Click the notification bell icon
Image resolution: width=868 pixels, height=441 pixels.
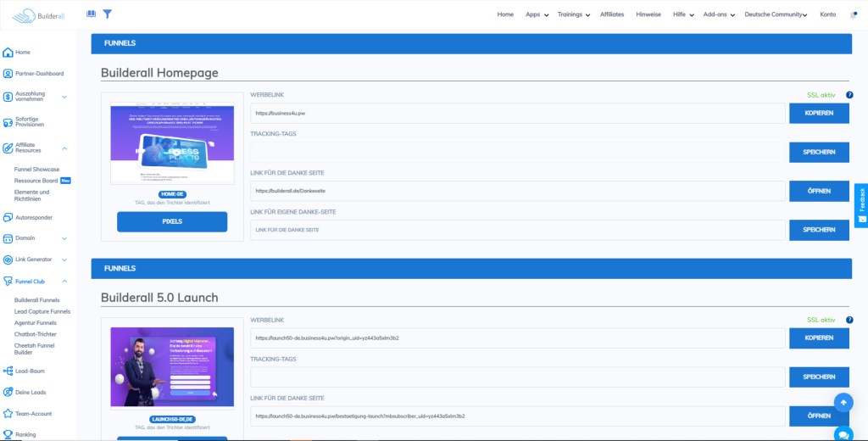(x=853, y=14)
